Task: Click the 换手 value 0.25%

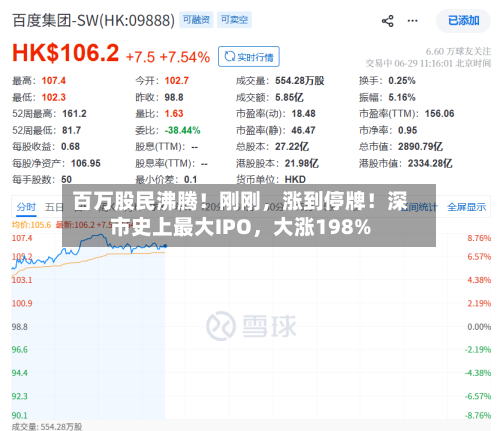Action: (x=402, y=81)
